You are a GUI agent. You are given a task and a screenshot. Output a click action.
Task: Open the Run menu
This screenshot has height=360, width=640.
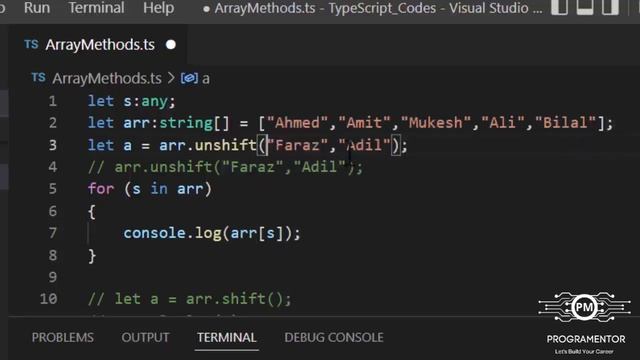(37, 8)
